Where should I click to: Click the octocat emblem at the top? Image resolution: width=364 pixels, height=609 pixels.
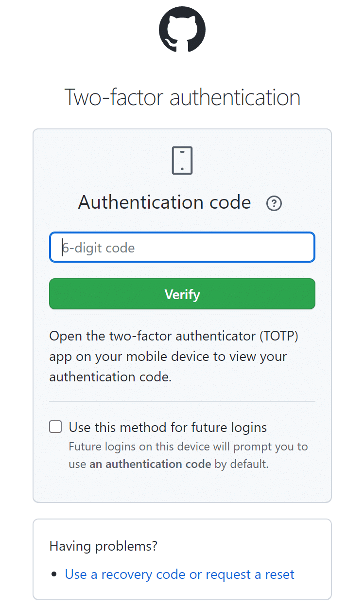click(182, 29)
